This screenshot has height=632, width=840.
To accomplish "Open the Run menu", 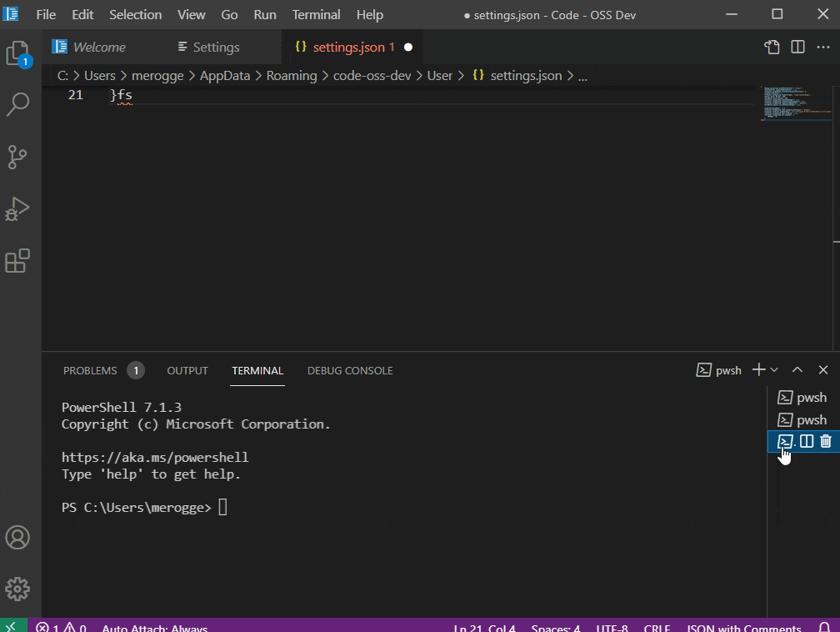I will pyautogui.click(x=265, y=14).
